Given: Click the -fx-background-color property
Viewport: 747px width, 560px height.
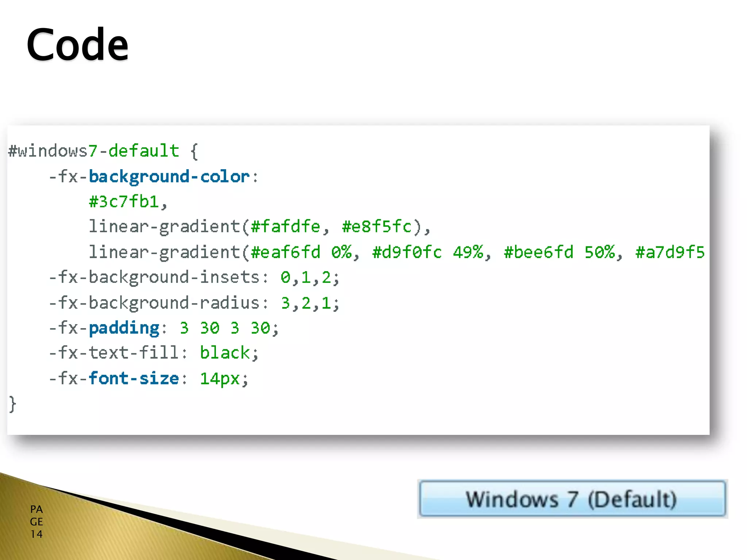Looking at the screenshot, I should (150, 176).
